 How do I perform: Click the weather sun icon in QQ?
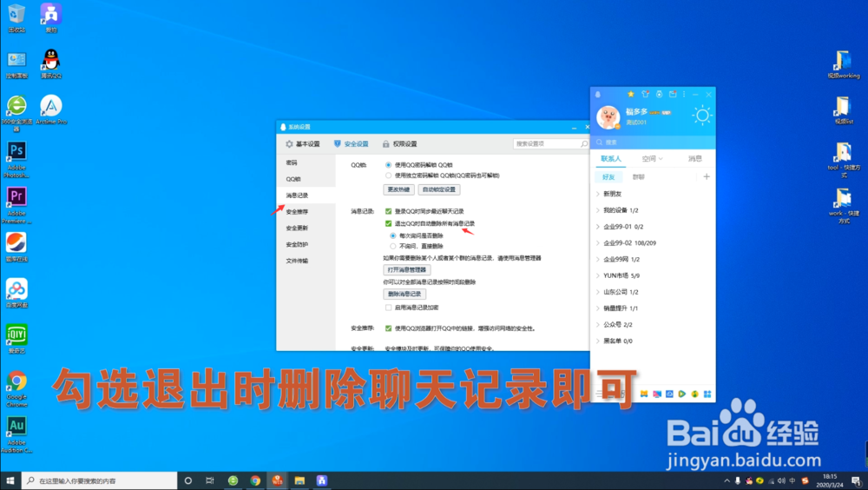coord(702,116)
